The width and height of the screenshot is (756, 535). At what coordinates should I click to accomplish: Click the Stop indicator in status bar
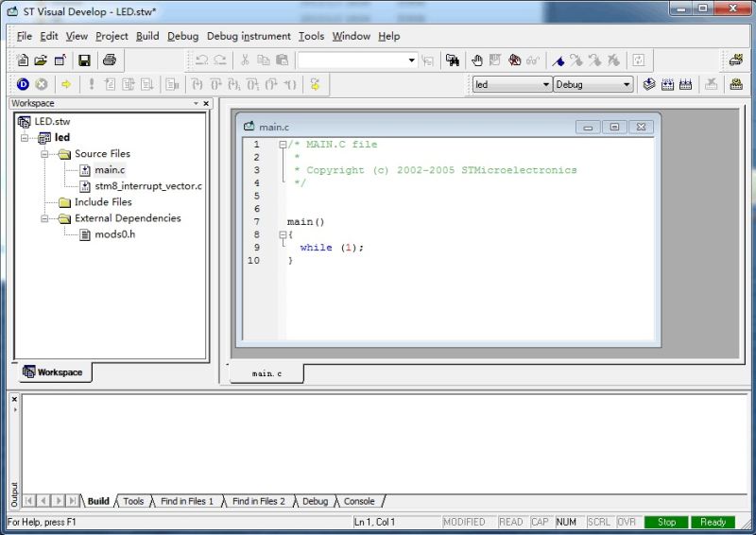click(666, 522)
